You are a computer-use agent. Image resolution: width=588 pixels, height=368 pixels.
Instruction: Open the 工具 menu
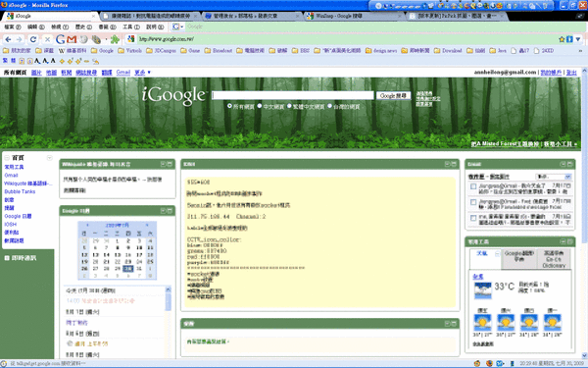[x=131, y=27]
